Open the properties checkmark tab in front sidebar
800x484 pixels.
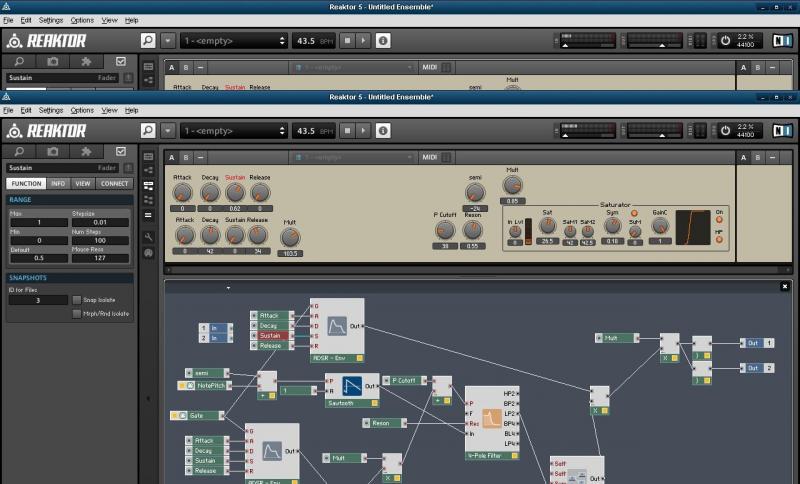(x=120, y=151)
